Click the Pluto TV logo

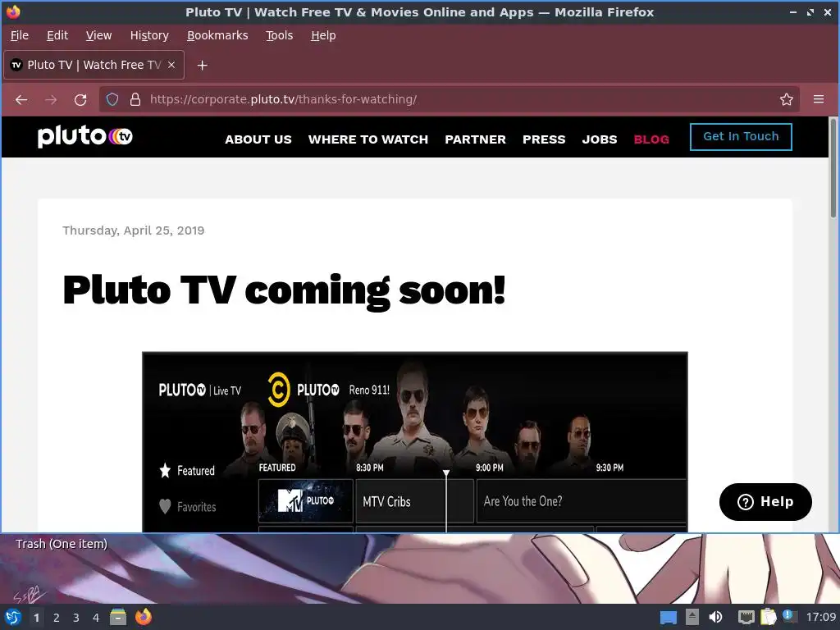coord(84,136)
